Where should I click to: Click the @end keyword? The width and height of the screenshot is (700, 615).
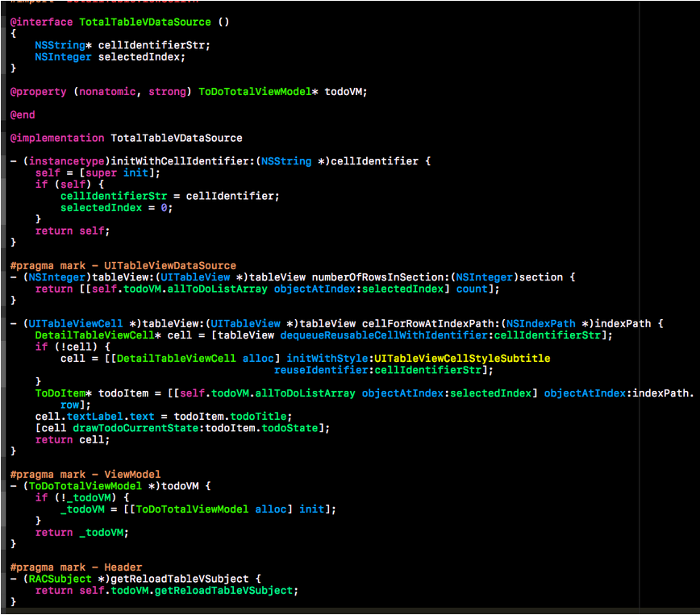23,115
